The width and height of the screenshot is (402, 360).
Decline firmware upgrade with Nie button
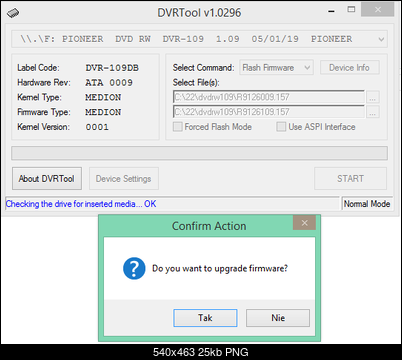pyautogui.click(x=278, y=318)
